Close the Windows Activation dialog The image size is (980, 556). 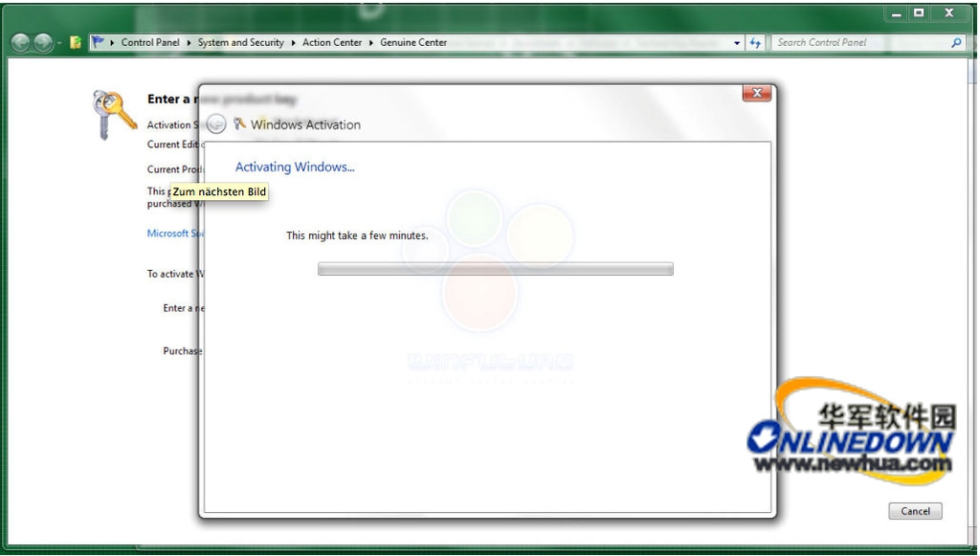757,93
